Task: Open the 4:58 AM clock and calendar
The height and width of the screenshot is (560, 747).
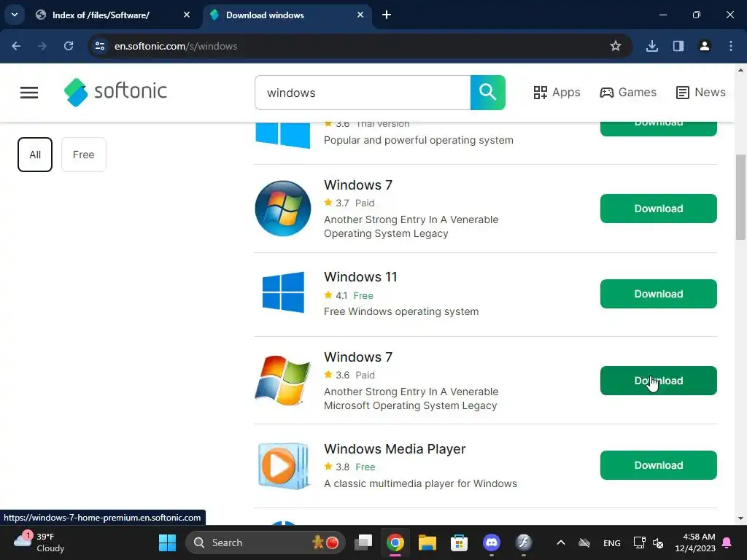Action: point(695,542)
